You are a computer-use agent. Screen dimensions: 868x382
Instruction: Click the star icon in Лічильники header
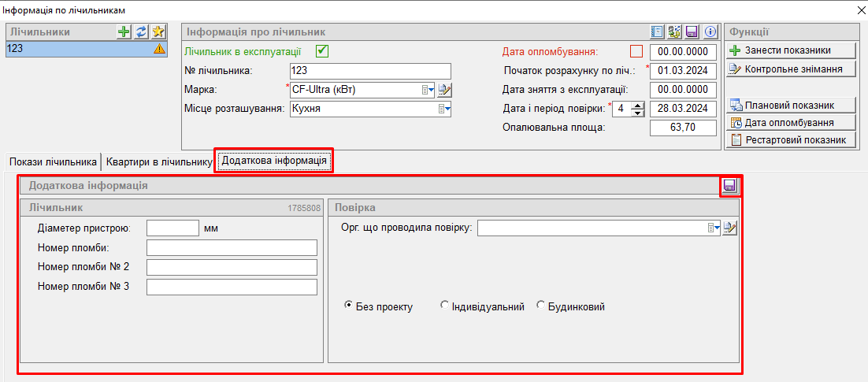(x=158, y=32)
